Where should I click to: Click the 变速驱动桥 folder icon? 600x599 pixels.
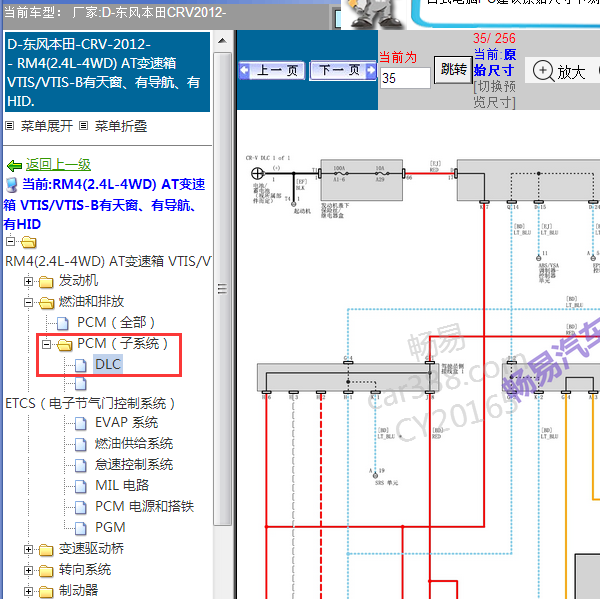coord(46,550)
